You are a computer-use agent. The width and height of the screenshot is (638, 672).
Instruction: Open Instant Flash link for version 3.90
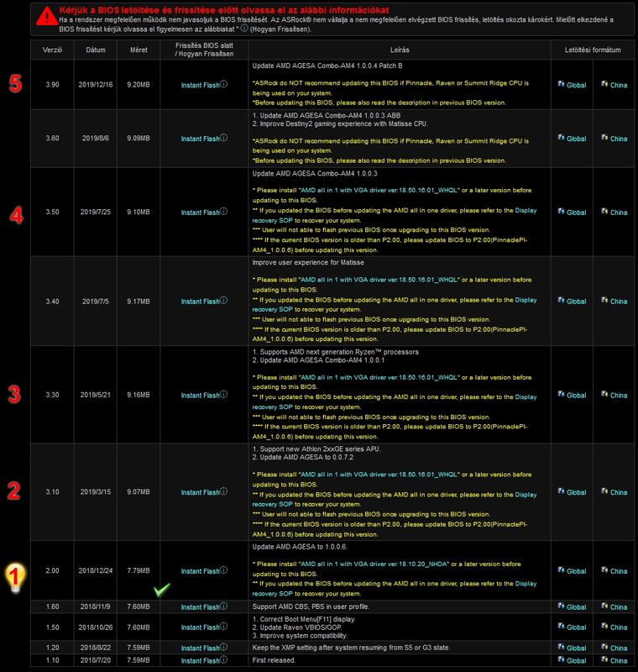(x=200, y=86)
